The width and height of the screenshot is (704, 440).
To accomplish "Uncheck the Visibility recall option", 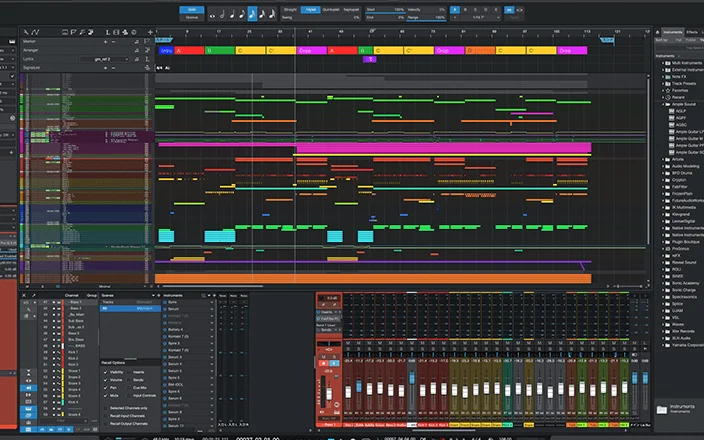I will point(107,371).
